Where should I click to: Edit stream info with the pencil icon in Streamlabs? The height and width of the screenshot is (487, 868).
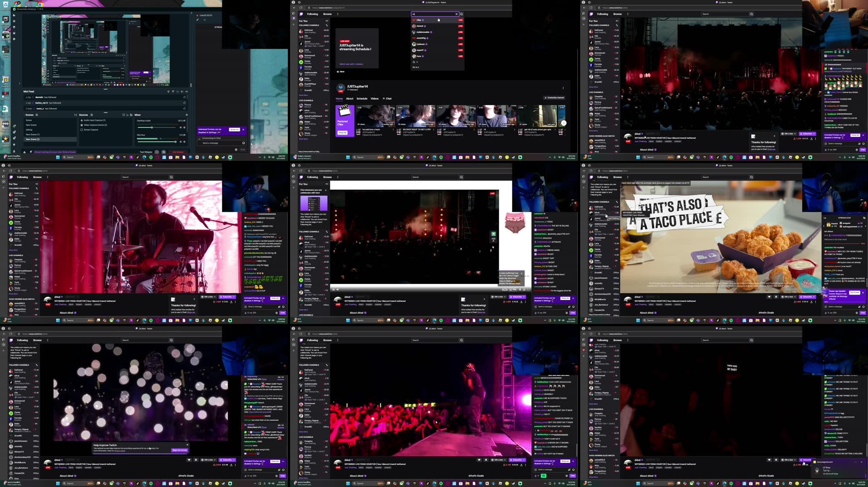198,20
